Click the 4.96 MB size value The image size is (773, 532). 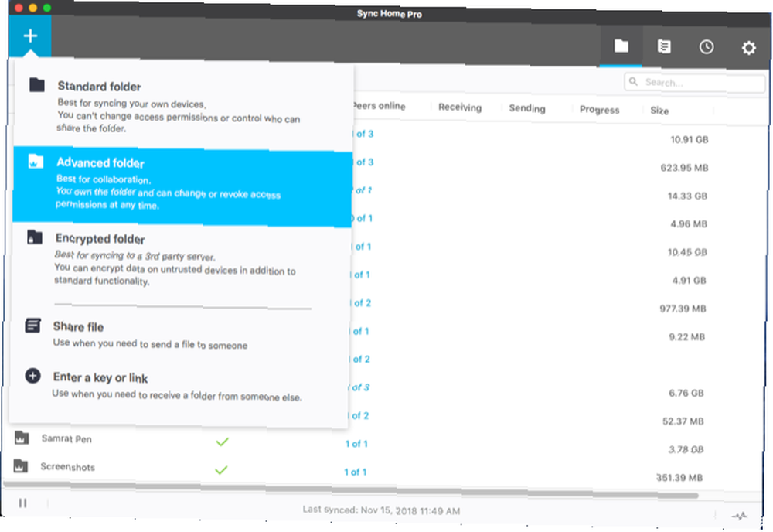[689, 223]
